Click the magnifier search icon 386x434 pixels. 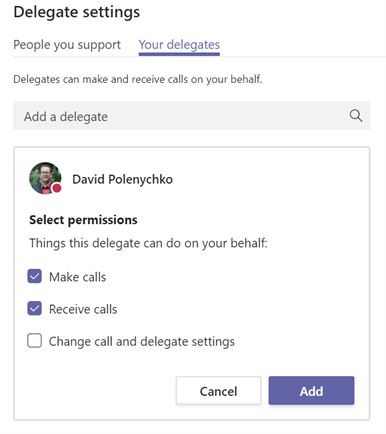point(356,116)
